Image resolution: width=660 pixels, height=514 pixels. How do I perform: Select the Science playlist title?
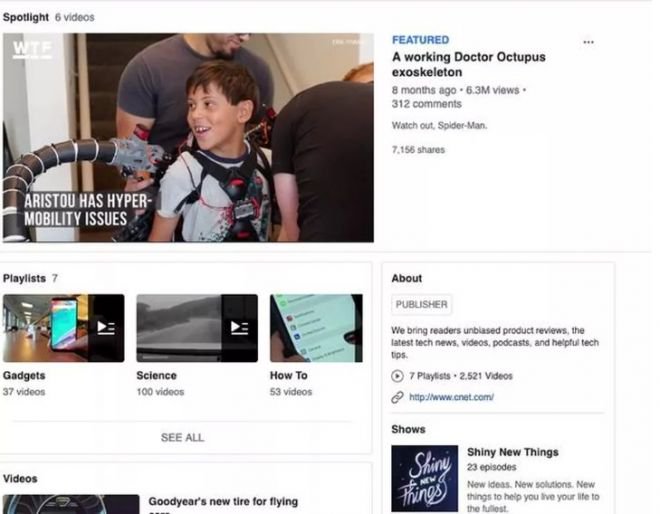[157, 376]
